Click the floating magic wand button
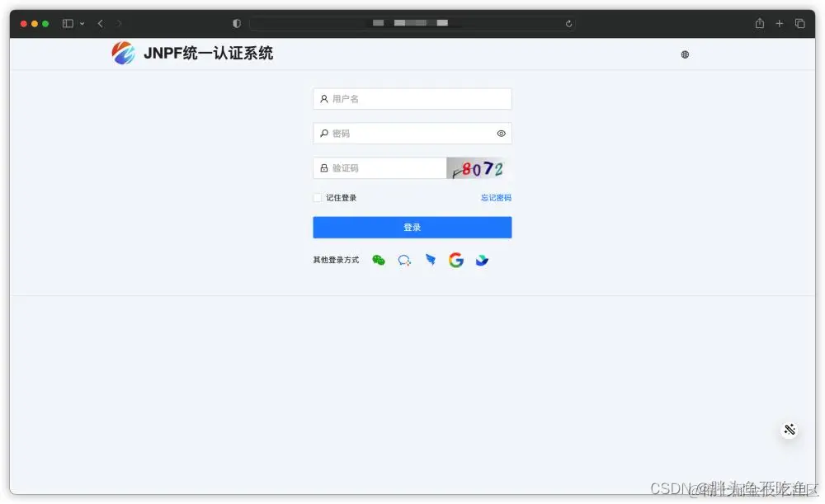Image resolution: width=825 pixels, height=504 pixels. tap(790, 430)
